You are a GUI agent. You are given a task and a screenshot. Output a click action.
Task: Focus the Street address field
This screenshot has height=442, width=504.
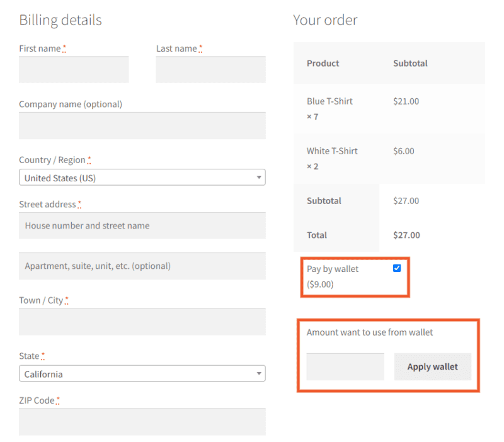pyautogui.click(x=142, y=225)
